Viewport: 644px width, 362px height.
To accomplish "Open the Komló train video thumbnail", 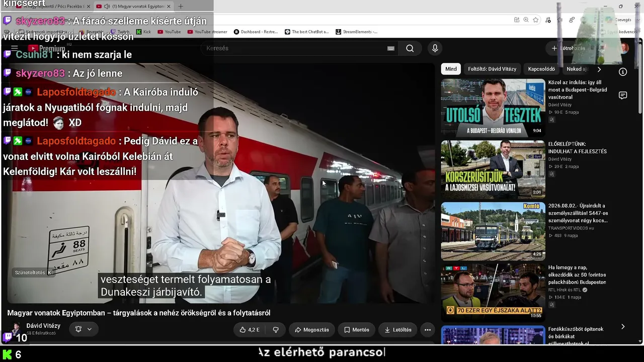I will [x=493, y=231].
